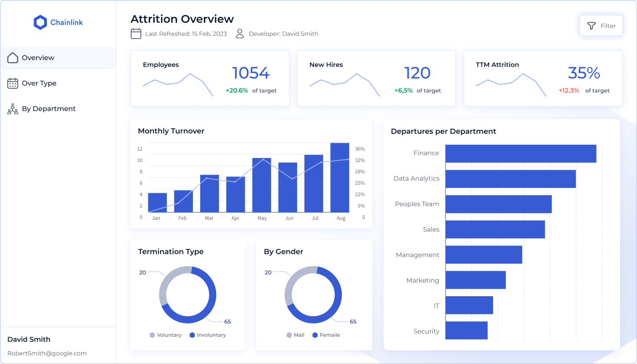Click the Security department bar
637x364 pixels.
pyautogui.click(x=466, y=331)
